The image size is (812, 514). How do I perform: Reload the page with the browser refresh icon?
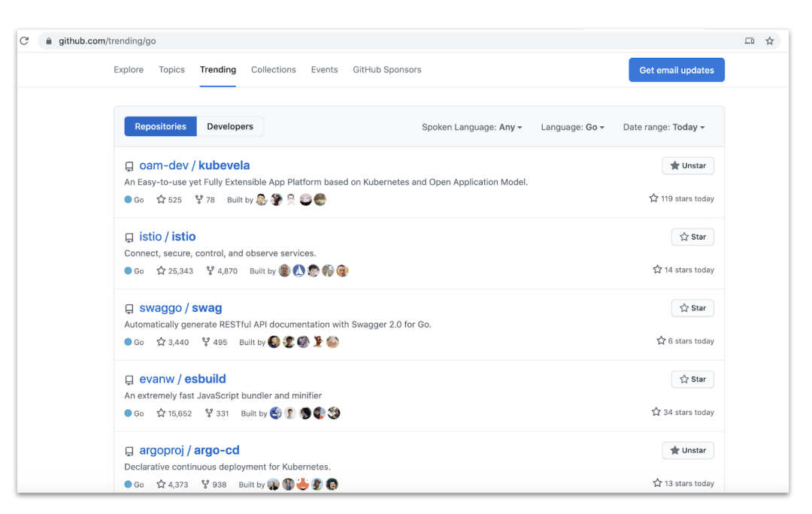pos(24,41)
